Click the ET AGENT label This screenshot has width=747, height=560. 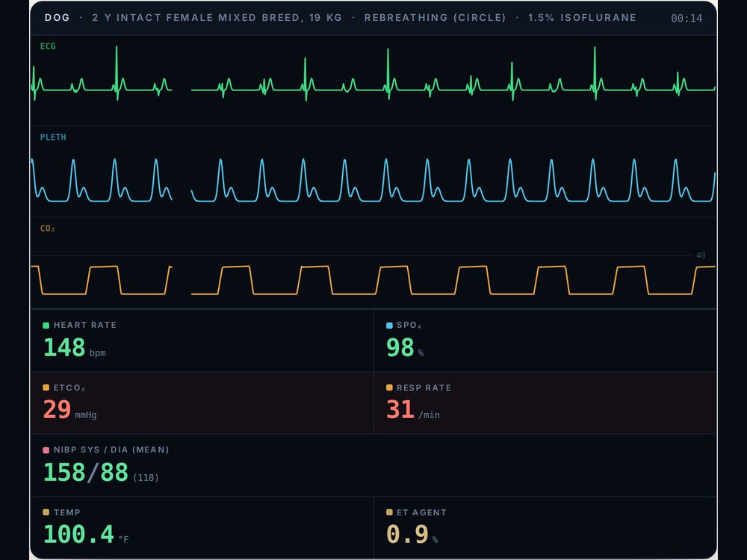421,512
